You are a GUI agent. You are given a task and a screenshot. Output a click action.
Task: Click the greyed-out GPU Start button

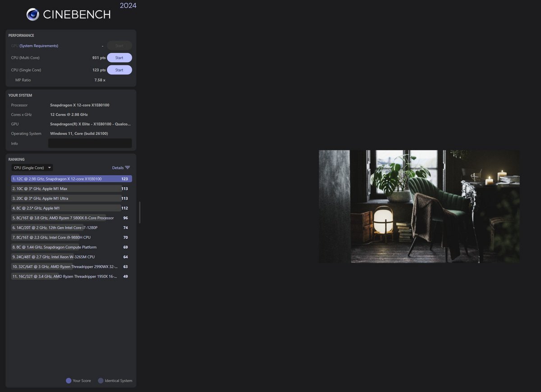click(119, 46)
